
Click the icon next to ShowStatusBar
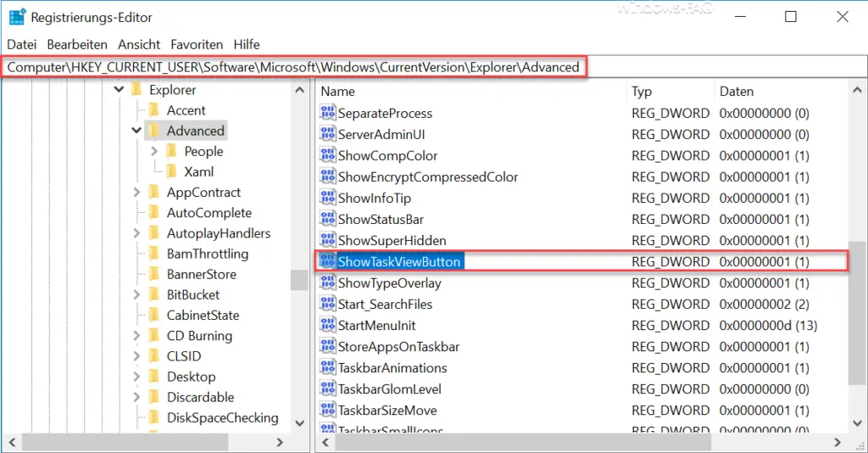point(327,219)
